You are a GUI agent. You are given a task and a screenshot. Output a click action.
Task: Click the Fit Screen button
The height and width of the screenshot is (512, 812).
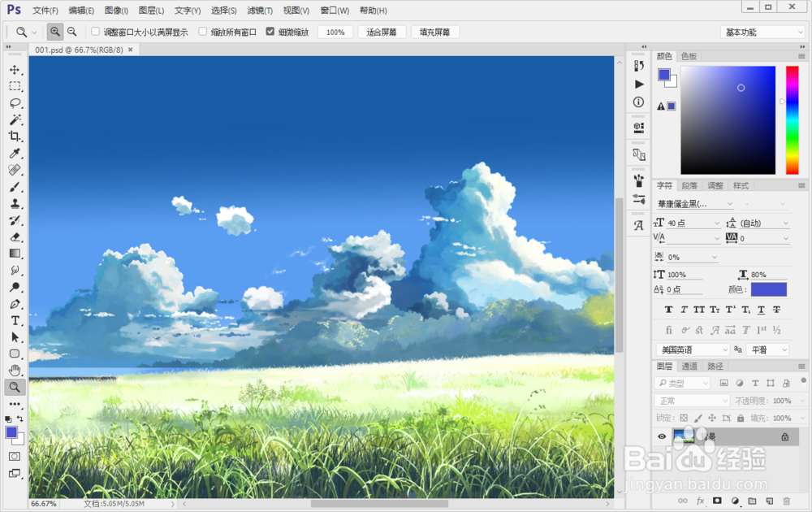(382, 33)
